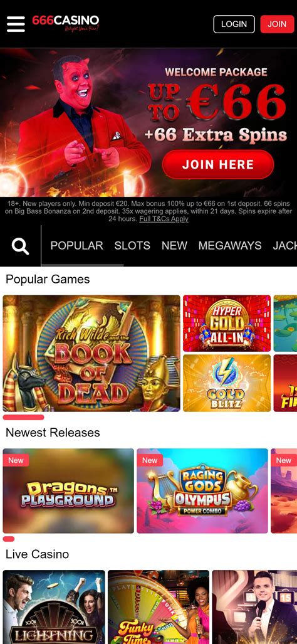The image size is (297, 644).
Task: Select the POPULAR category tab
Action: tap(76, 246)
